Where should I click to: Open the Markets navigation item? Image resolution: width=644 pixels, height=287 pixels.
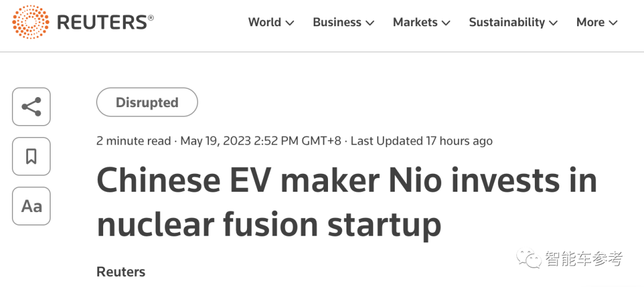415,23
